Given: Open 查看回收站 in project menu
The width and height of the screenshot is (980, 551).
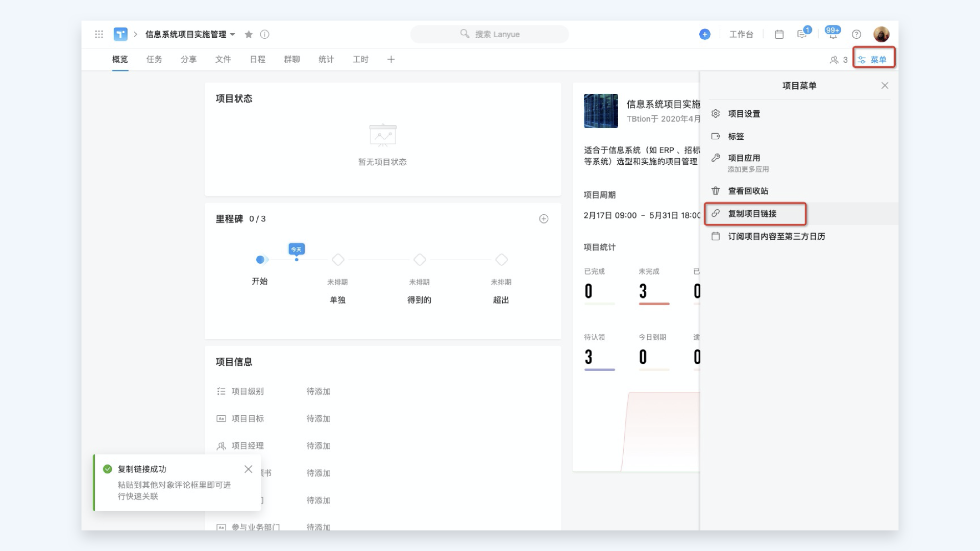Looking at the screenshot, I should tap(799, 191).
